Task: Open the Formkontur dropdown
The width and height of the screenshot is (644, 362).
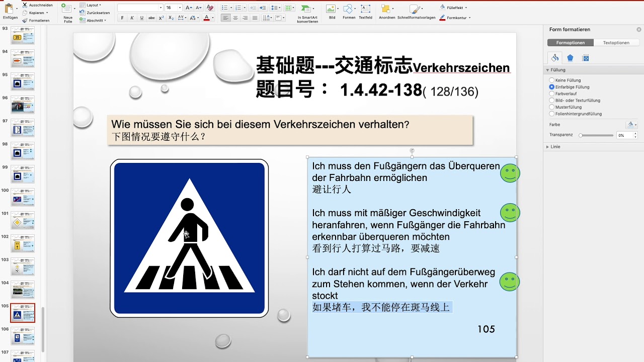Action: [x=455, y=18]
